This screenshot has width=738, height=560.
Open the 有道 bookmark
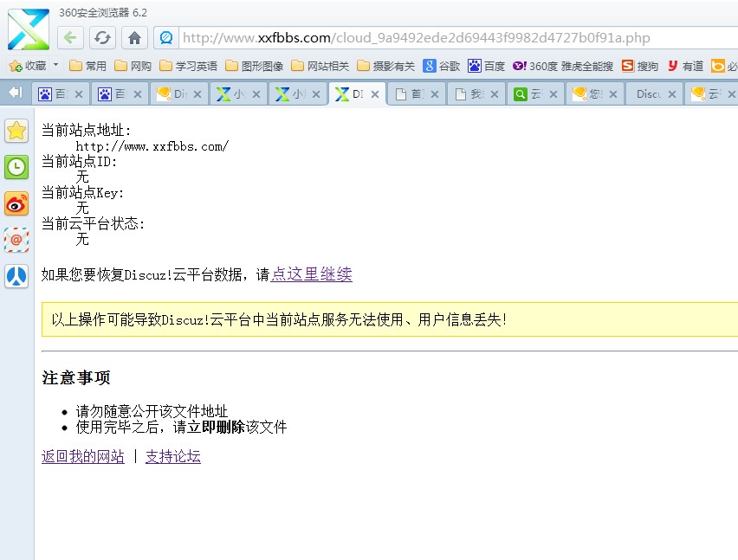[685, 66]
